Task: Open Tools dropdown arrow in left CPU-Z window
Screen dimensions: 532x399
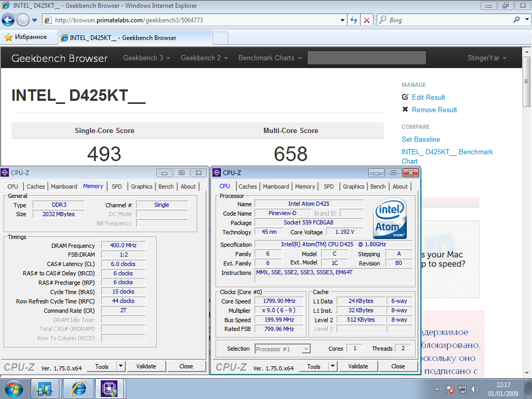Action: click(121, 366)
